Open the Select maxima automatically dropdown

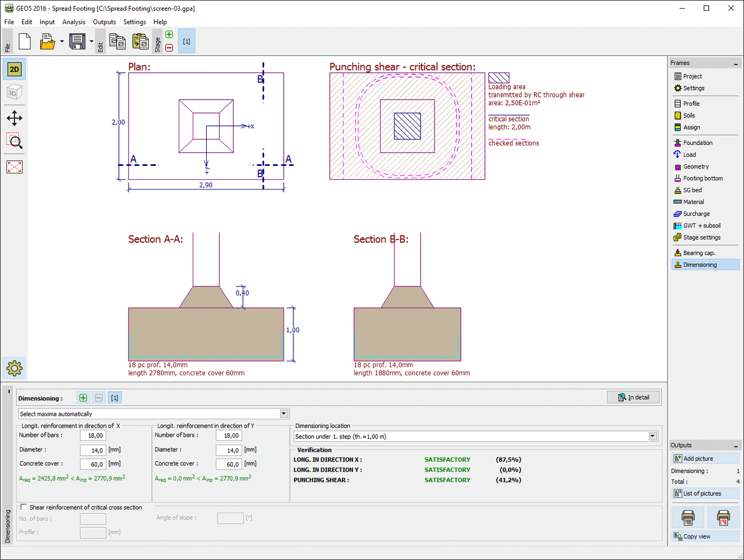[283, 414]
